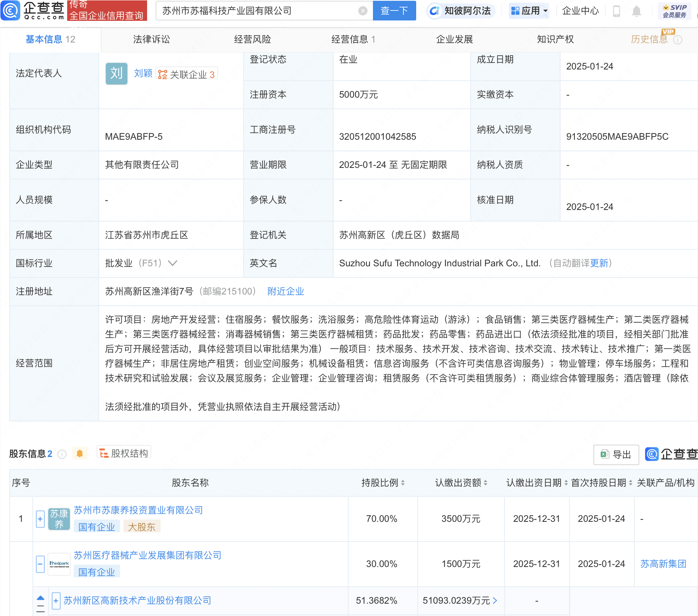Click 更新 for auto-translated English name
Viewport: 698px width, 616px height.
599,263
